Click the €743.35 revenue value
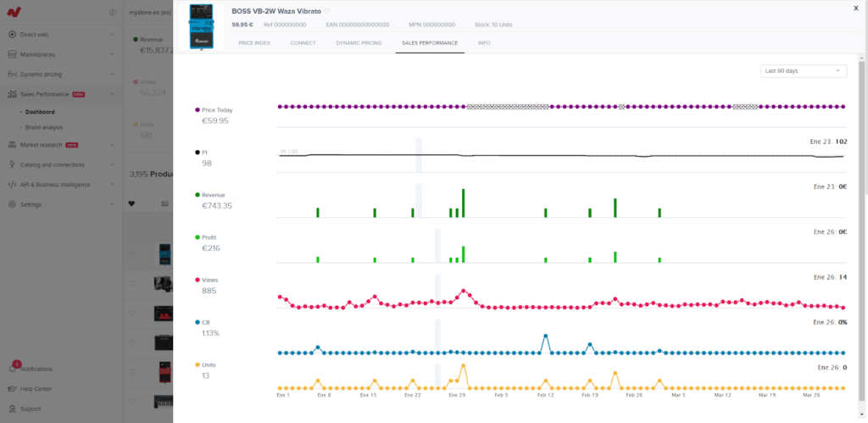The image size is (868, 423). pos(217,205)
